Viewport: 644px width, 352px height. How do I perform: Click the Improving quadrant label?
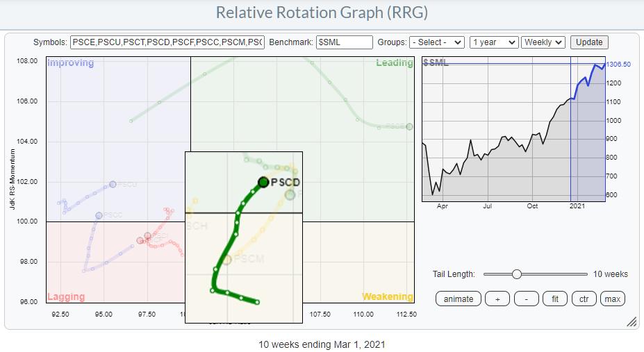pos(71,62)
